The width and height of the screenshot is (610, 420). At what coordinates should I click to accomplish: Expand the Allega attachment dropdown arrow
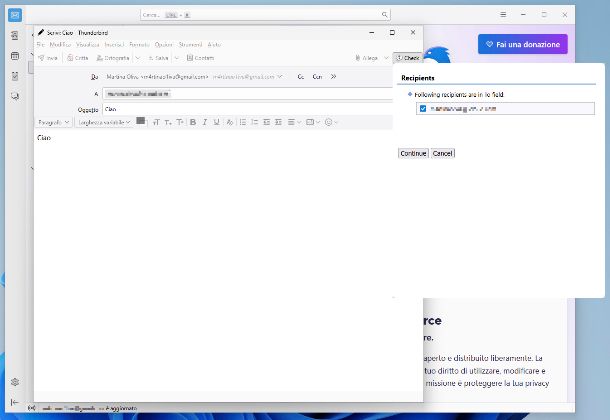pyautogui.click(x=387, y=58)
